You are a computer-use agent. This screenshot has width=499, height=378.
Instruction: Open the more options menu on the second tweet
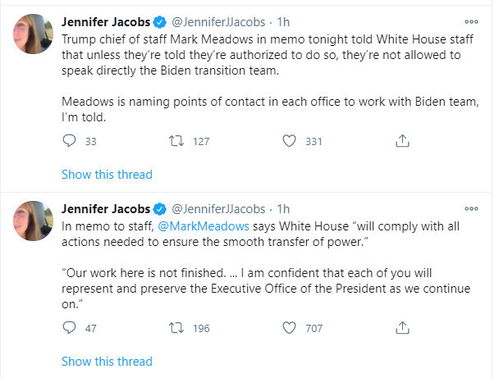[x=471, y=209]
